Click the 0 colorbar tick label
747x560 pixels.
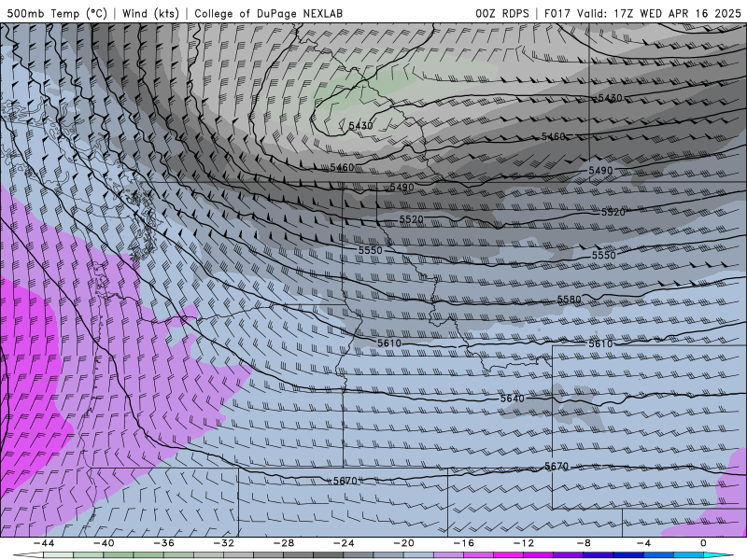(703, 543)
